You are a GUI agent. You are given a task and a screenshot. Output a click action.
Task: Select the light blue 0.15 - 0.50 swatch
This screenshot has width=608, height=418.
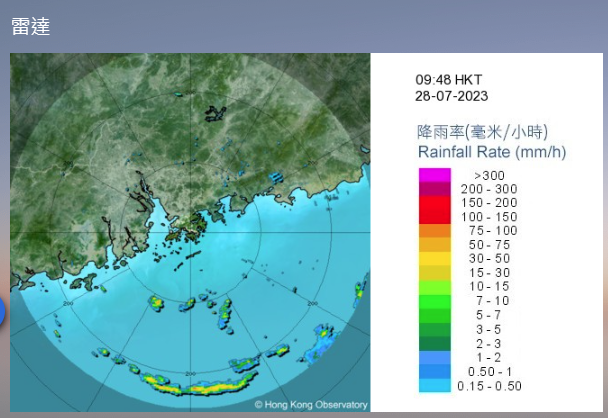(435, 385)
